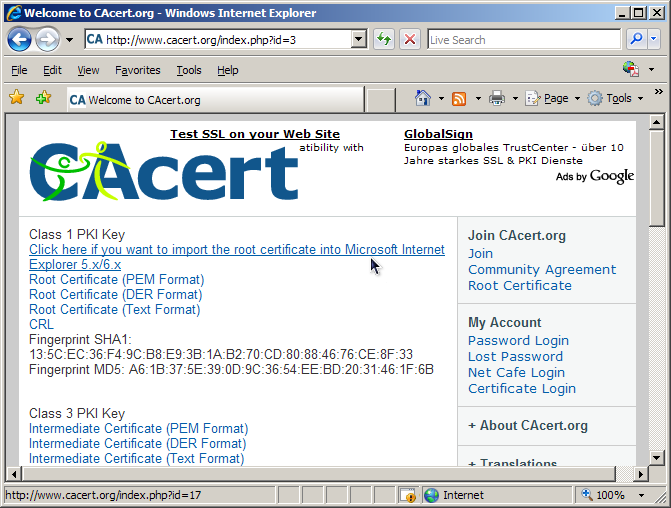Open the File menu
This screenshot has height=508, width=671.
pyautogui.click(x=19, y=70)
